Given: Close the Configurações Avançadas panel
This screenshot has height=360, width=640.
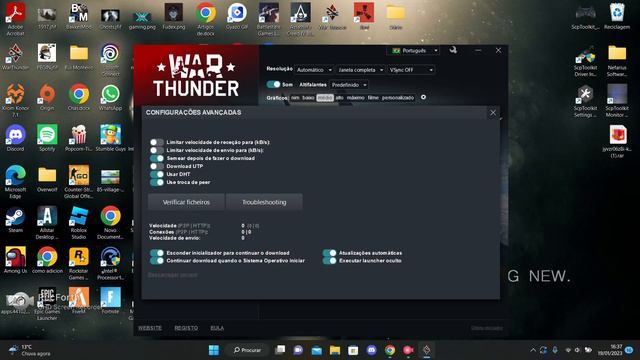Looking at the screenshot, I should point(493,113).
